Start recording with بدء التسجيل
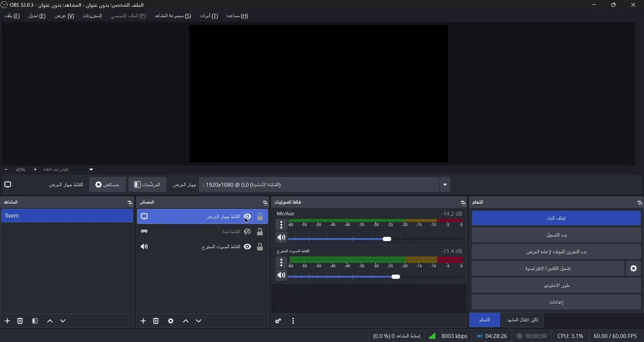The image size is (644, 342). point(556,235)
